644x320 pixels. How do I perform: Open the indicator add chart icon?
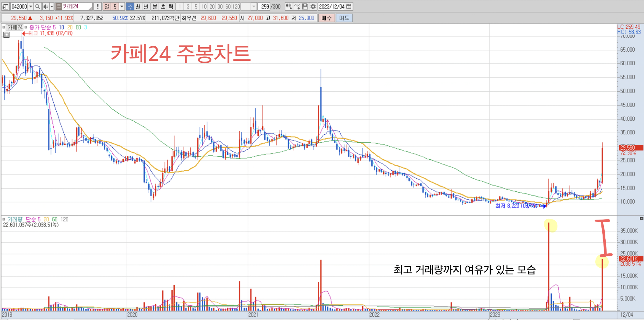click(x=289, y=6)
